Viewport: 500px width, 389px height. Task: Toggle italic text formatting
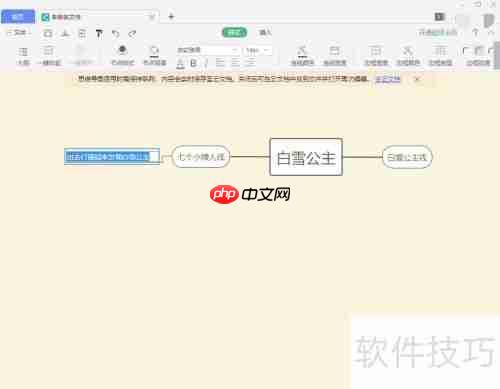[x=206, y=63]
